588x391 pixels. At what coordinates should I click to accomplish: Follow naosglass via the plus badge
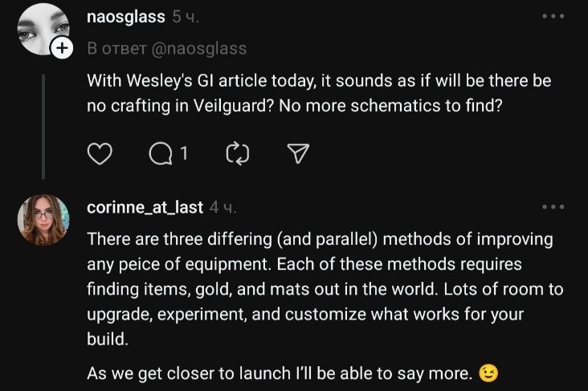[x=63, y=49]
